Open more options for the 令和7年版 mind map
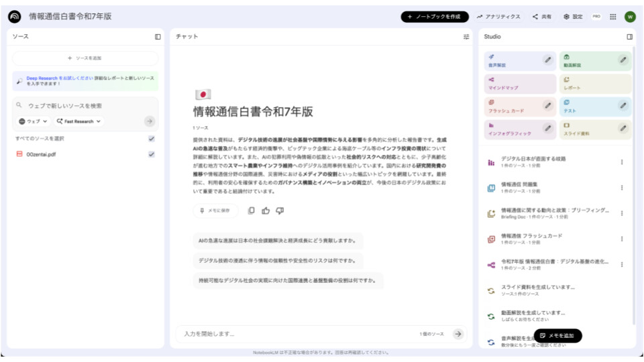The image size is (644, 362). tap(622, 265)
